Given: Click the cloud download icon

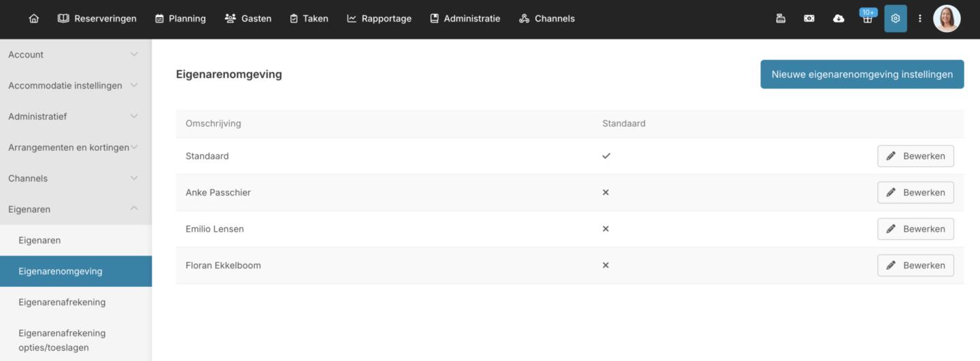Looking at the screenshot, I should [839, 18].
